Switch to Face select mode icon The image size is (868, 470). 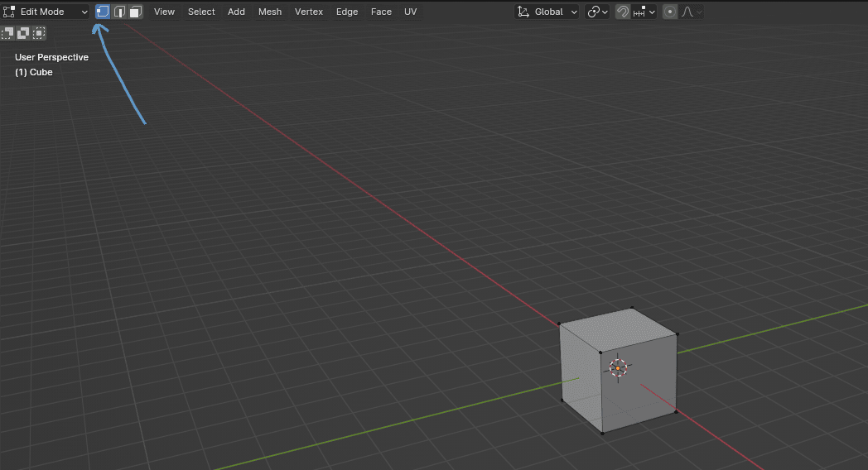click(135, 12)
